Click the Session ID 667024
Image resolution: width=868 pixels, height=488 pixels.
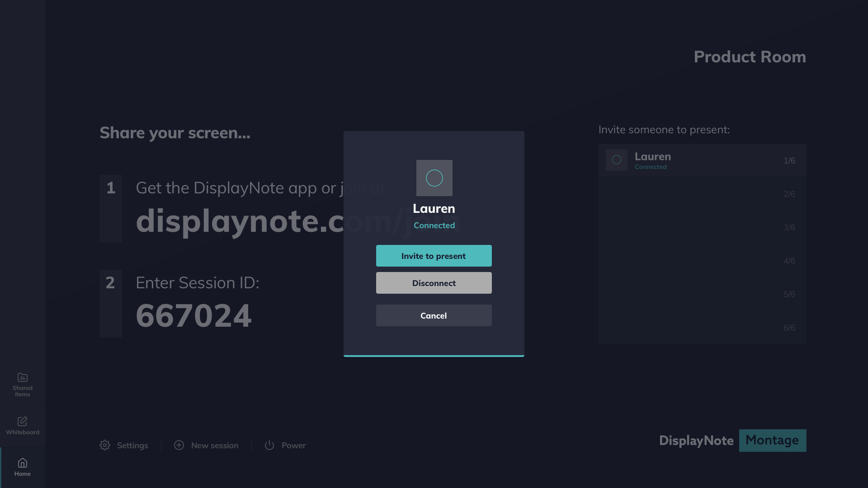click(193, 315)
